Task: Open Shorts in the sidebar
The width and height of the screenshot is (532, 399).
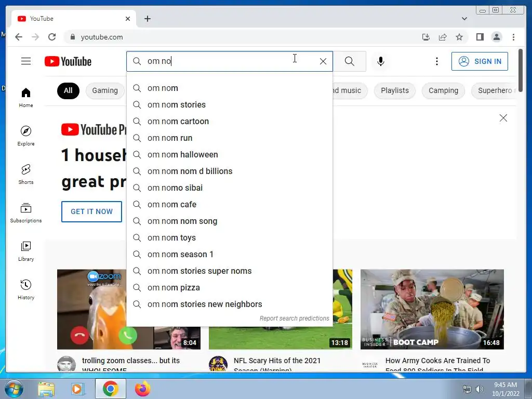Action: tap(26, 175)
